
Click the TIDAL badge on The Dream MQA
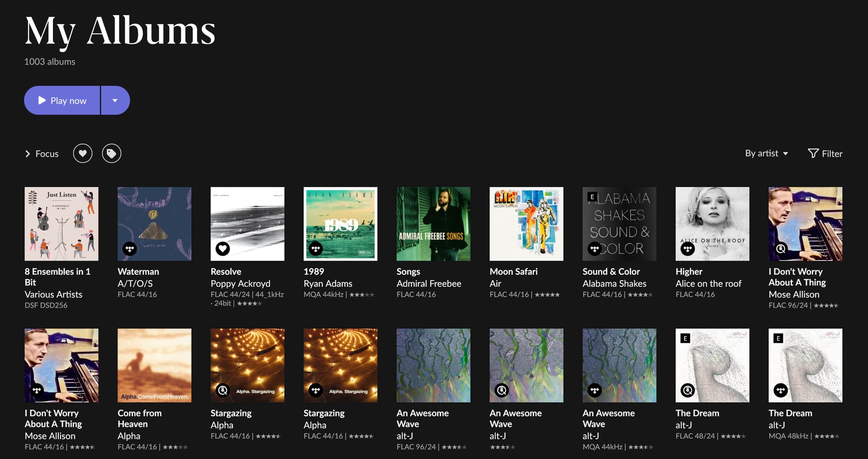(781, 390)
